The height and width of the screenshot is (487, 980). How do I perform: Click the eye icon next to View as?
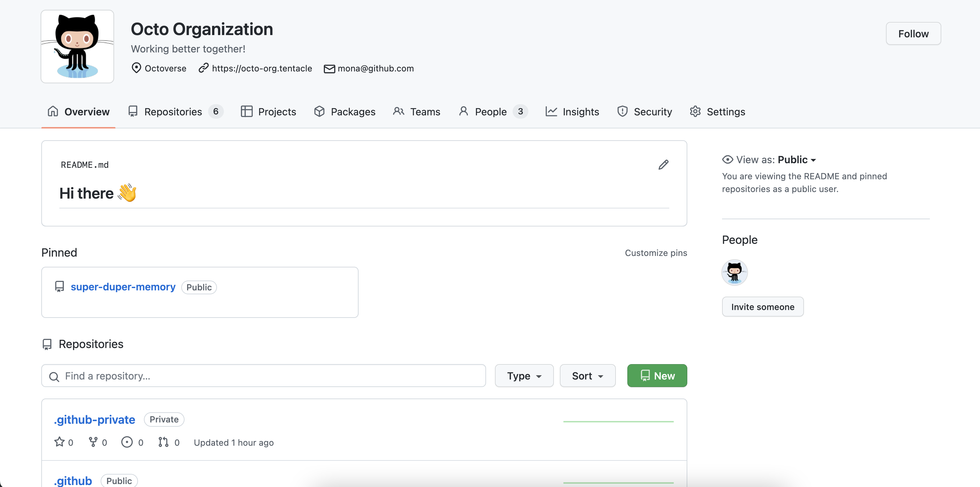point(727,159)
